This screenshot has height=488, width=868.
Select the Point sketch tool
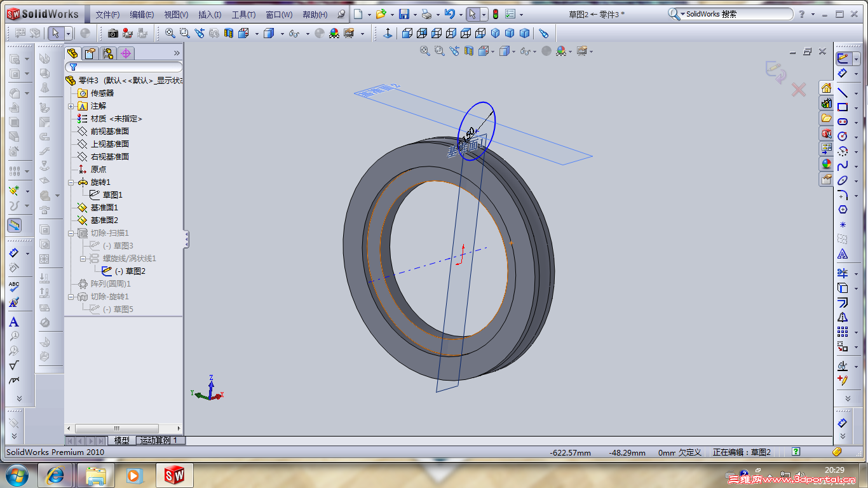843,225
